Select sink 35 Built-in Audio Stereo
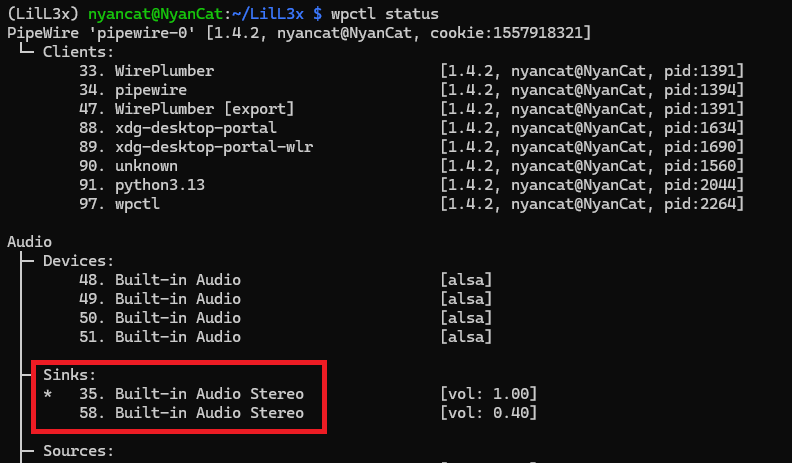The width and height of the screenshot is (792, 463). 192,394
